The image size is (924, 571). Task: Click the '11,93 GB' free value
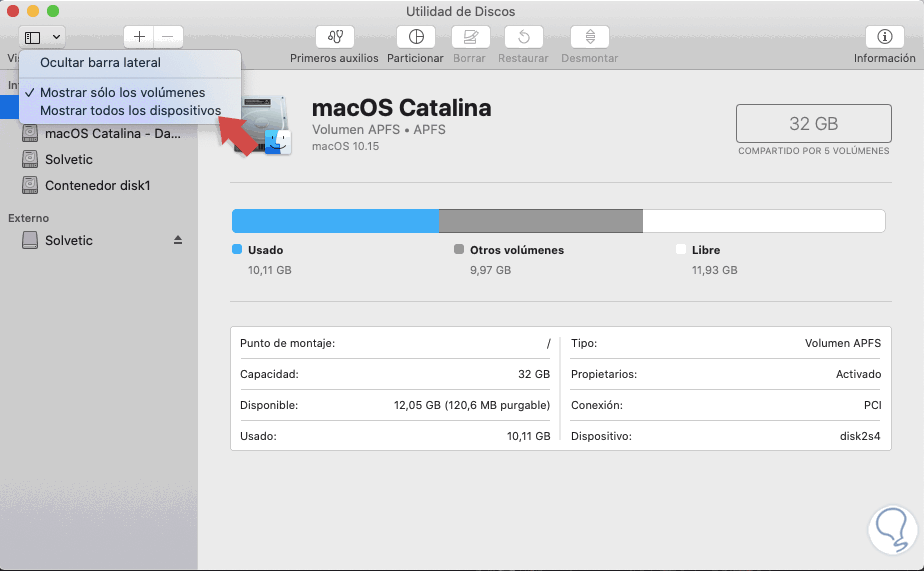[714, 270]
